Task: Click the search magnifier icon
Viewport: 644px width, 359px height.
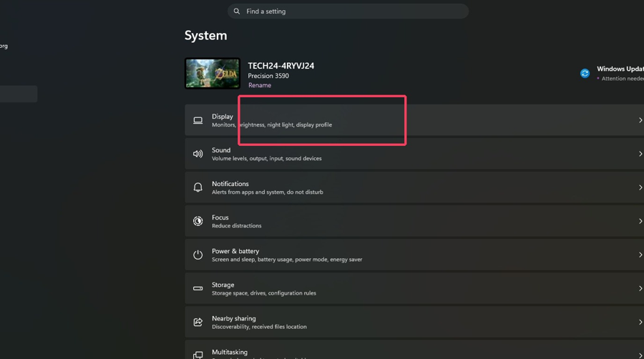Action: pyautogui.click(x=237, y=11)
